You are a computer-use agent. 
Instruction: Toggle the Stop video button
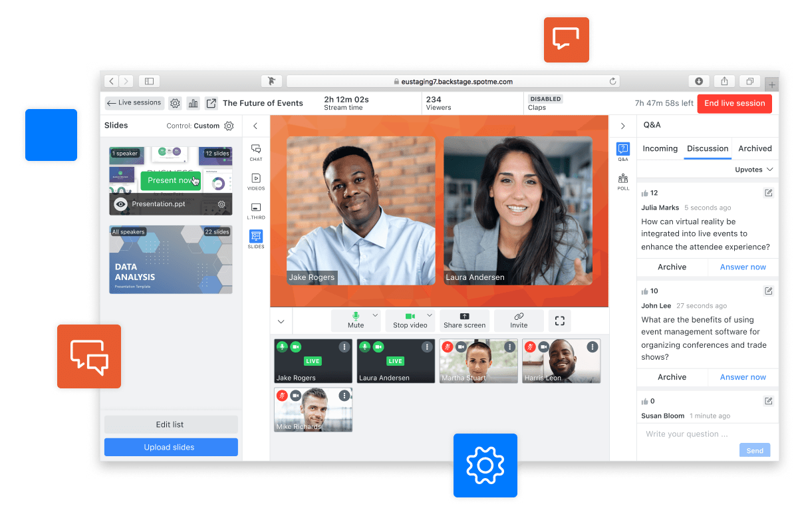point(410,321)
